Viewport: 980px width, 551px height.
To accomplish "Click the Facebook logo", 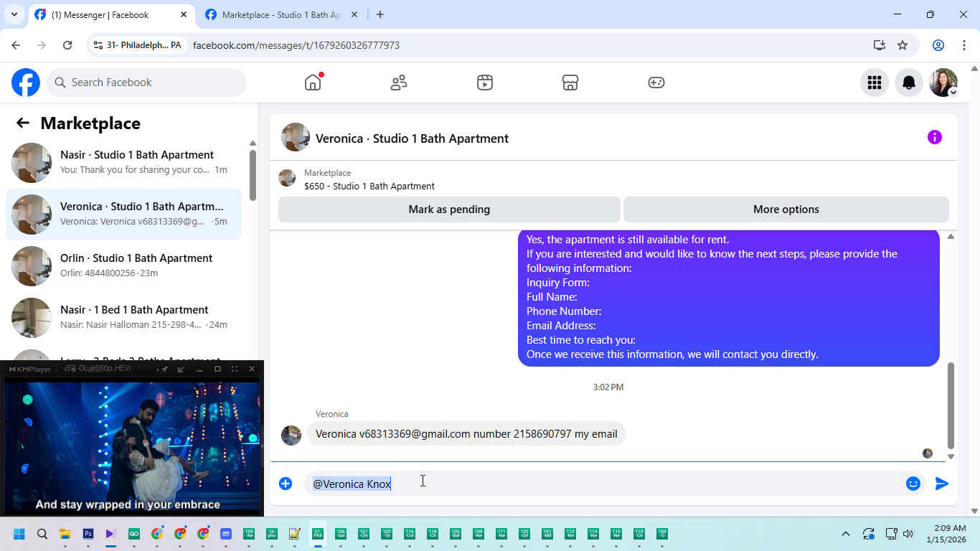I will (26, 83).
